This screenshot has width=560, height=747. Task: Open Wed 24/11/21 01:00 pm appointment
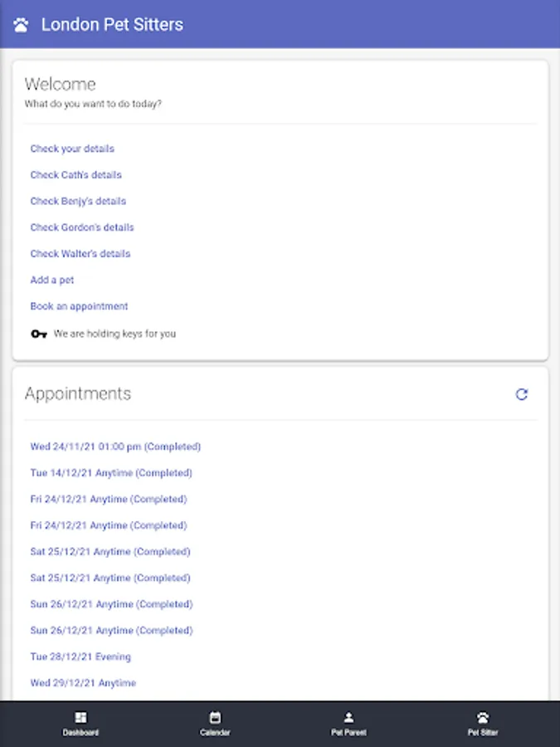(115, 447)
